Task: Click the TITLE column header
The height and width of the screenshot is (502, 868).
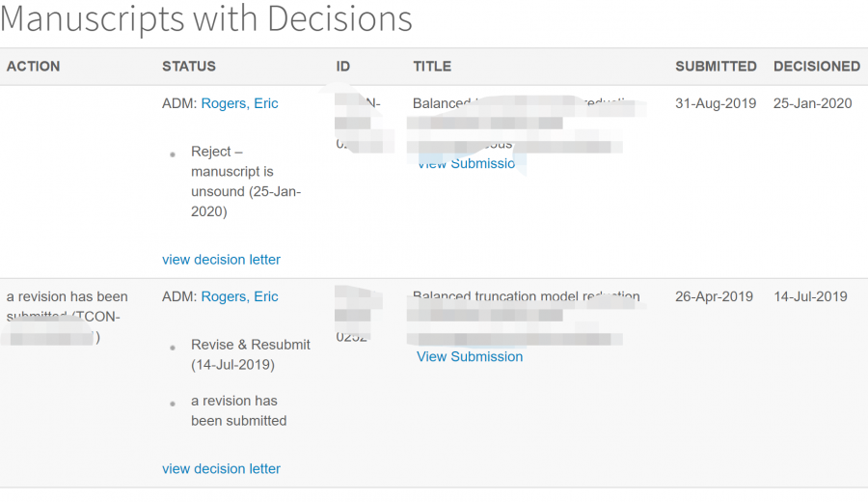Action: coord(432,67)
